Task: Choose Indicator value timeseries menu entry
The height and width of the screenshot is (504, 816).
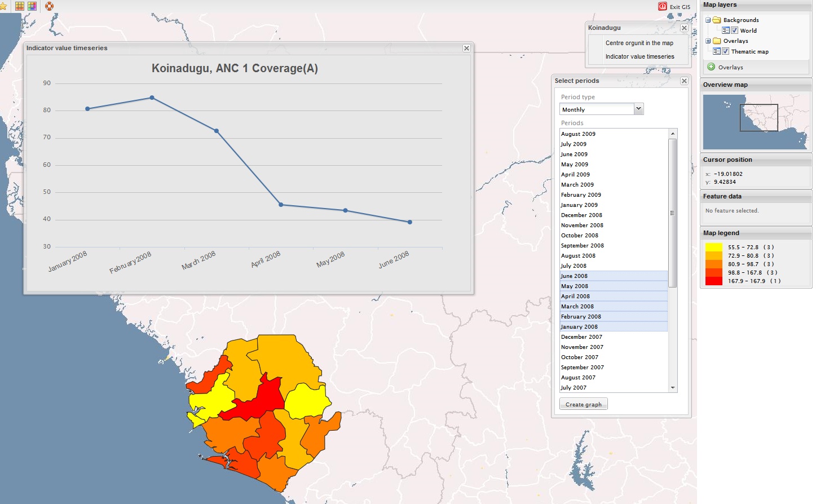Action: click(639, 56)
